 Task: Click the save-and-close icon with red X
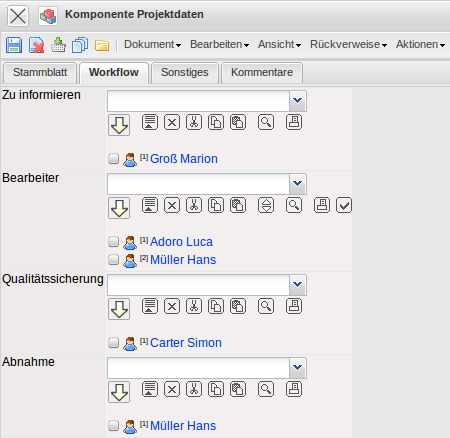point(36,45)
